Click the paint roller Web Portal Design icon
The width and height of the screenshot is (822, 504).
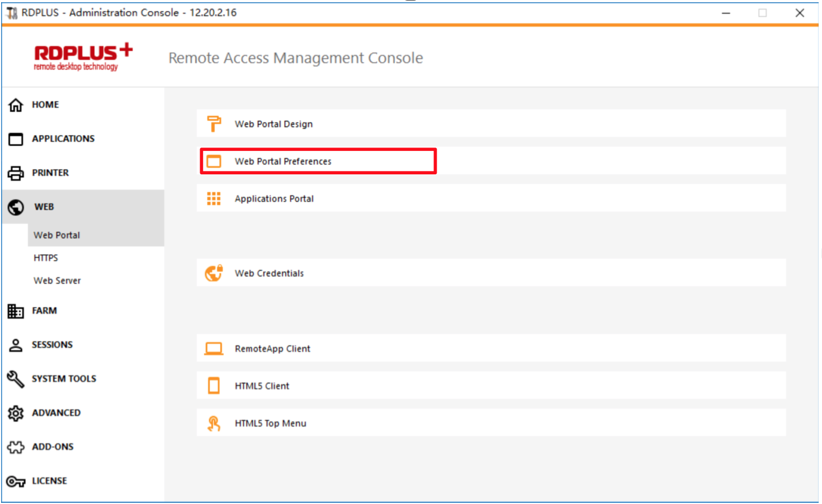tap(214, 123)
